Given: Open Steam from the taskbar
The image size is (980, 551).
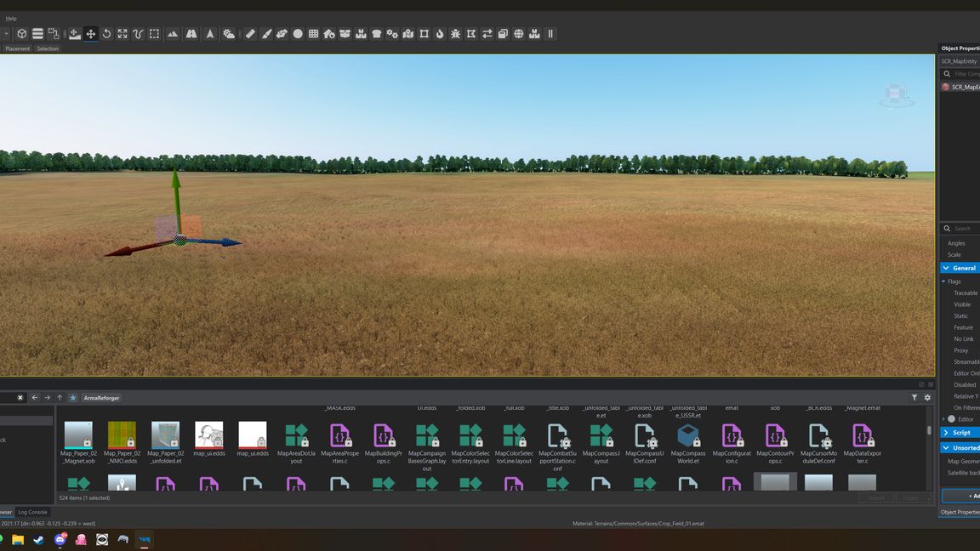Looking at the screenshot, I should point(39,540).
